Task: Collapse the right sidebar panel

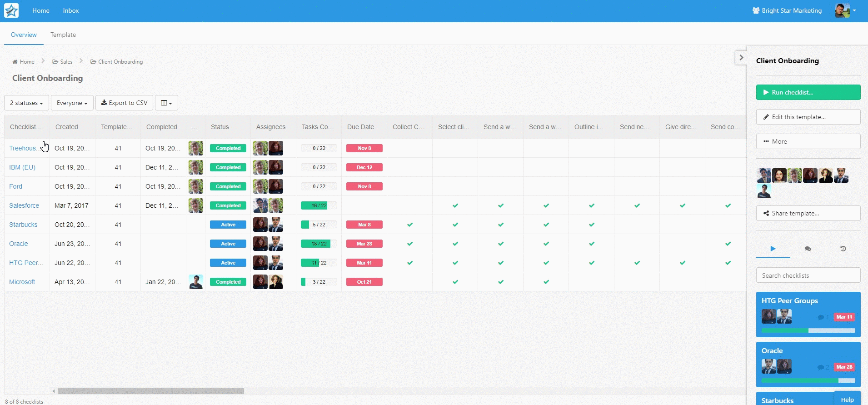Action: (x=741, y=58)
